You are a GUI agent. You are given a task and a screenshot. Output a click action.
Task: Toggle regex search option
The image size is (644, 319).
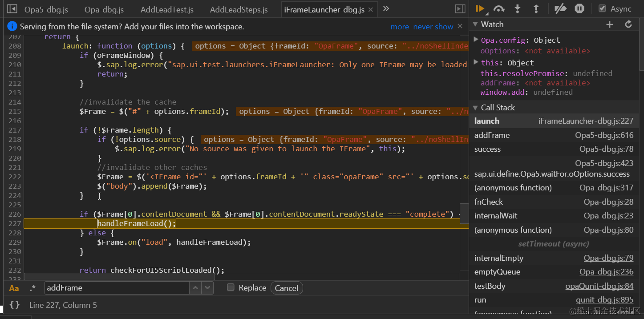pyautogui.click(x=32, y=288)
